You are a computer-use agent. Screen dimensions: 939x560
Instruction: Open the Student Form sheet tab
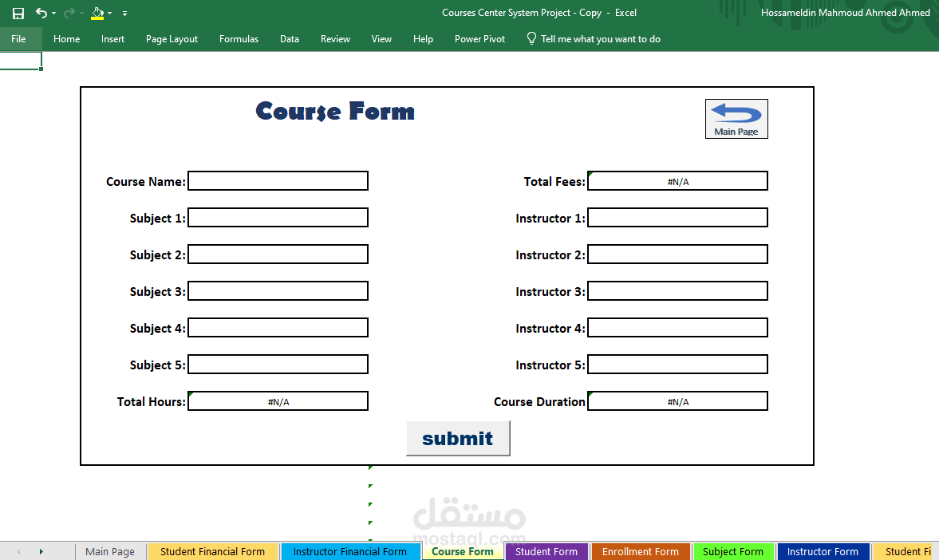pos(546,551)
